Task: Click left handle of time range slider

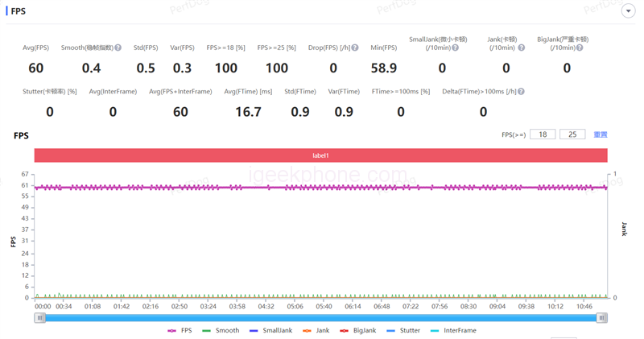Action: point(39,318)
